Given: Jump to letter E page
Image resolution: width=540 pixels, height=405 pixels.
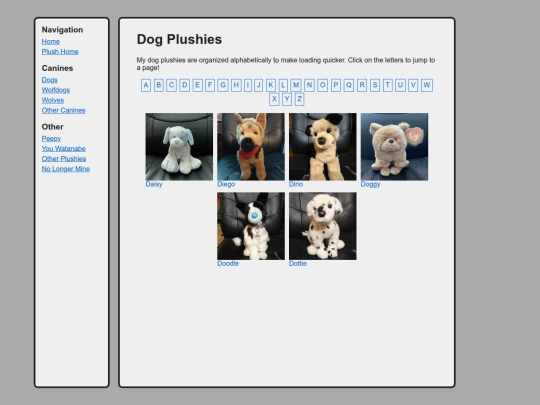Looking at the screenshot, I should tap(197, 85).
